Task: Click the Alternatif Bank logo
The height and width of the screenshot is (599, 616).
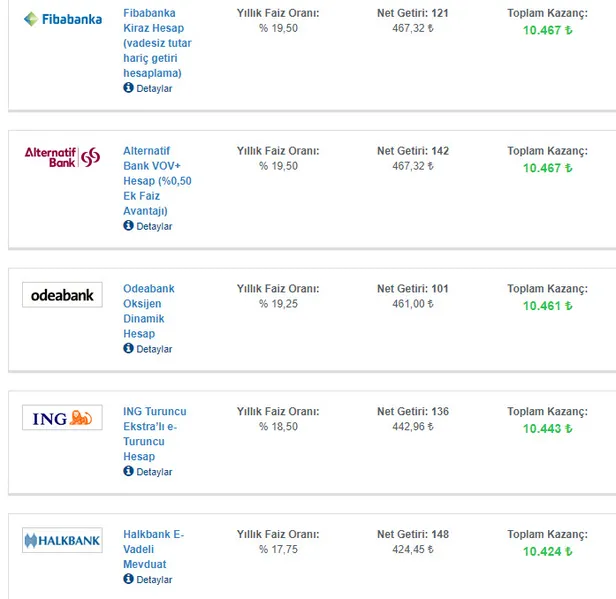Action: coord(62,156)
